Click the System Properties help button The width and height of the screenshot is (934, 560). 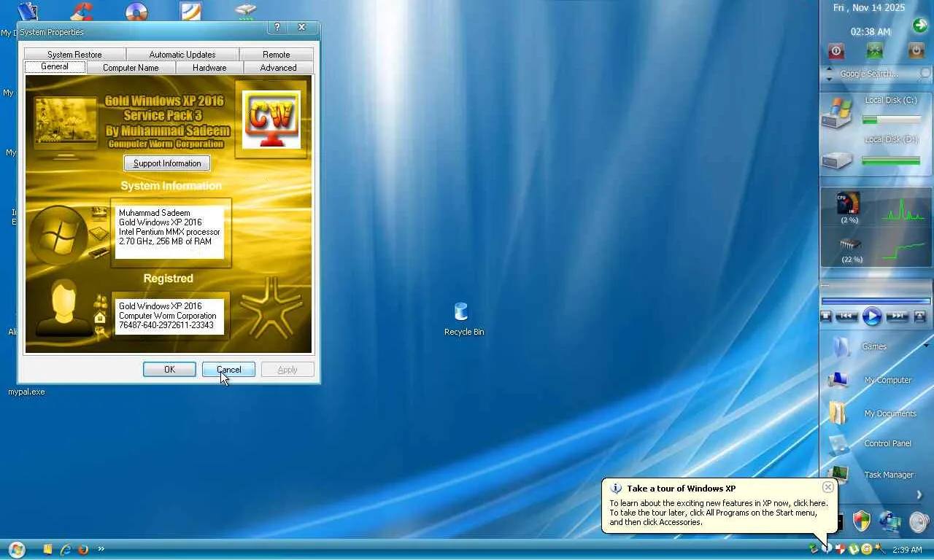(x=277, y=27)
